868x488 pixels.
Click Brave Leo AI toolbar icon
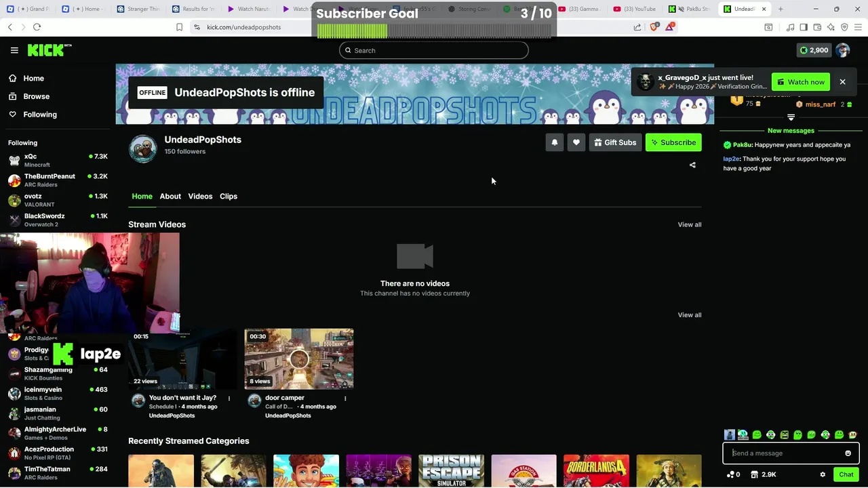(x=831, y=27)
